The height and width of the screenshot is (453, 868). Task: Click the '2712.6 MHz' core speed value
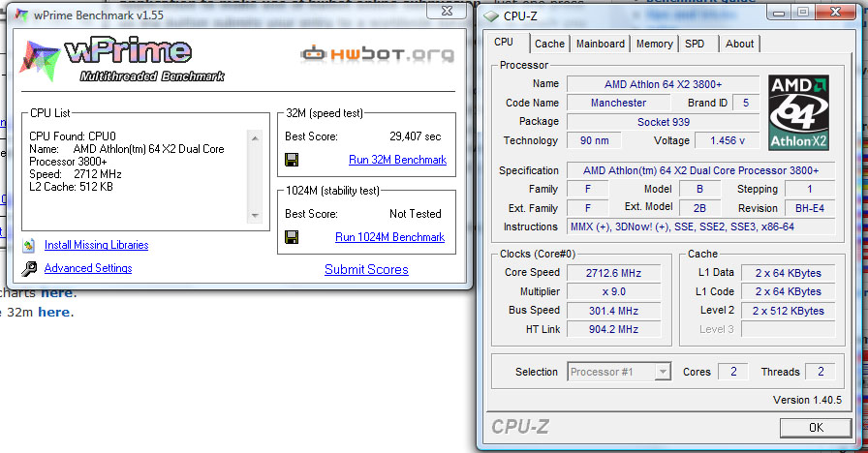tap(613, 273)
